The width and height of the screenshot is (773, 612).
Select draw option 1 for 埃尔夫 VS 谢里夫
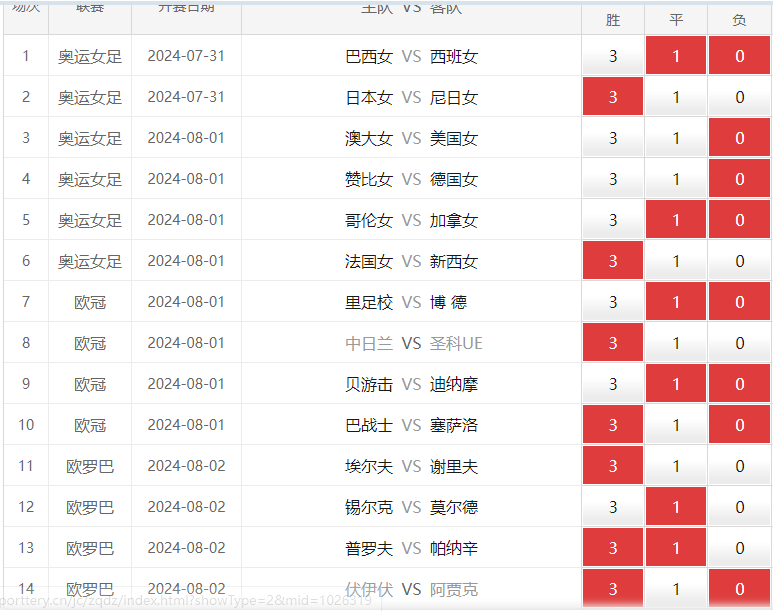[676, 465]
